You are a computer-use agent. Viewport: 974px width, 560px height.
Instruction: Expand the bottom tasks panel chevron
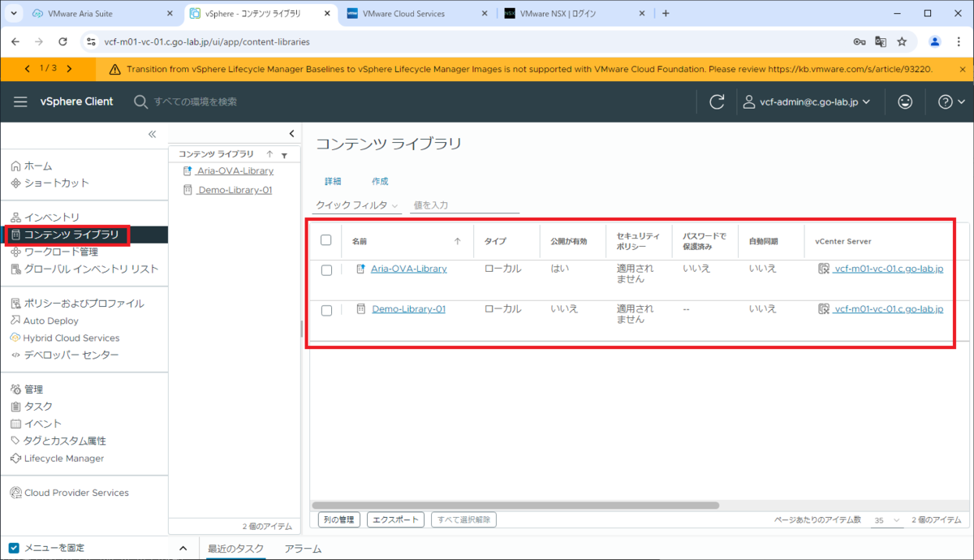coord(183,549)
